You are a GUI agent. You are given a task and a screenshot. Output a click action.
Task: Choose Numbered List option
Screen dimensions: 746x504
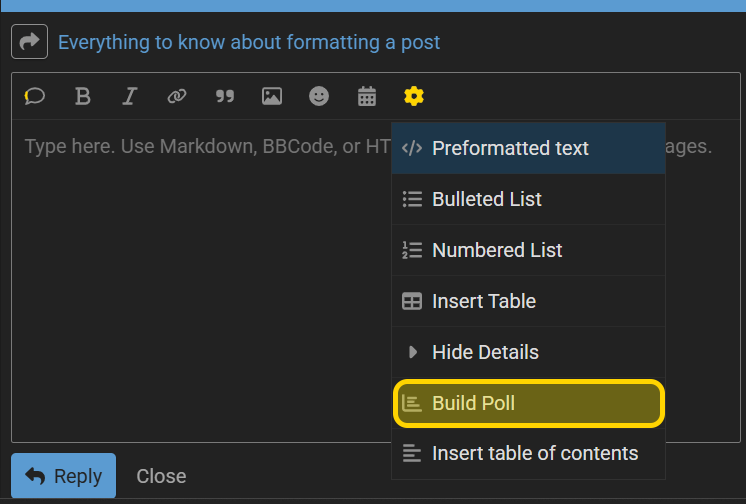tap(528, 250)
